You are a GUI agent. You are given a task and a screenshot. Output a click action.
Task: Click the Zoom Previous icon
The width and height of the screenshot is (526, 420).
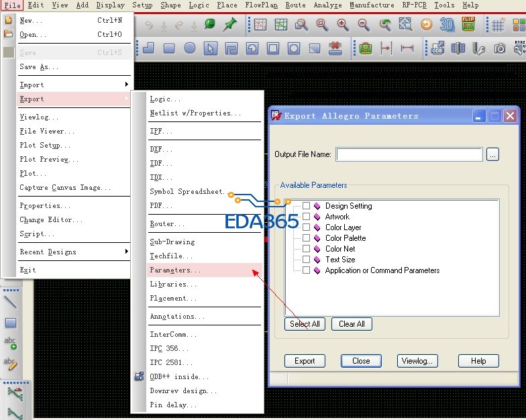pyautogui.click(x=385, y=25)
